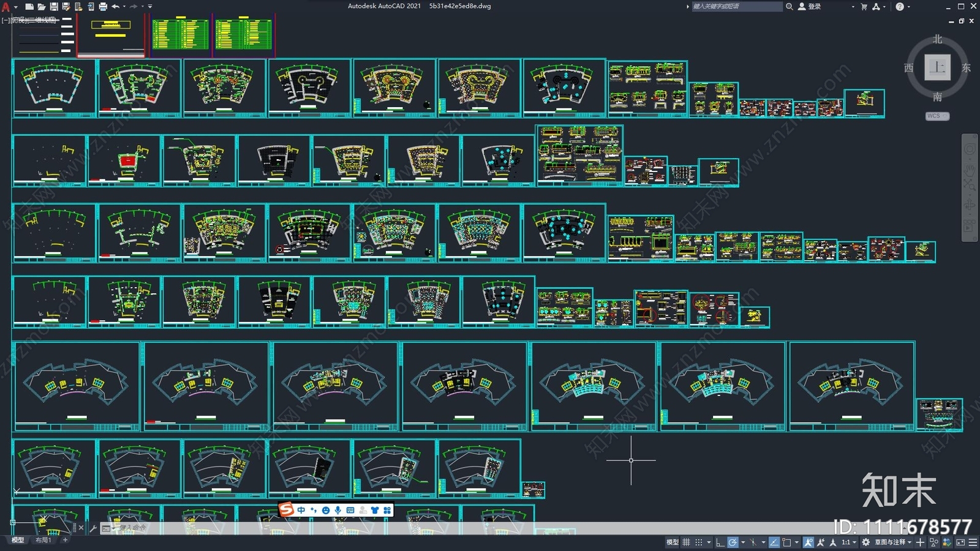Toggle clean screen icon in status bar
Screen dimensions: 980x551
(960, 542)
